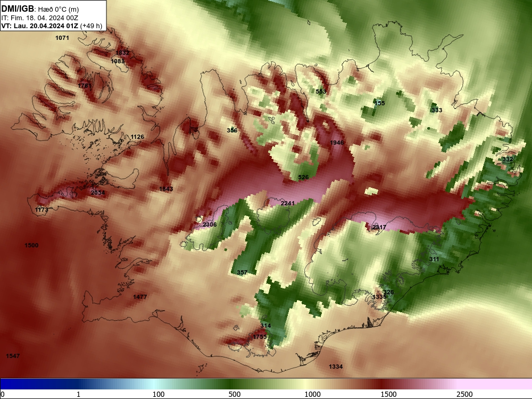Screen dimensions: 532x399
Task: Click the "1755" map value
Action: [260, 337]
